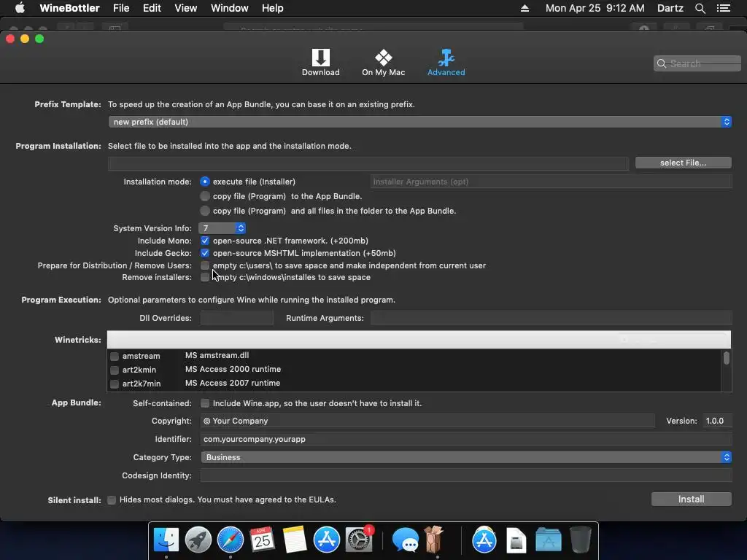Check the art2kmin winetrick
The image size is (747, 560).
pos(115,370)
